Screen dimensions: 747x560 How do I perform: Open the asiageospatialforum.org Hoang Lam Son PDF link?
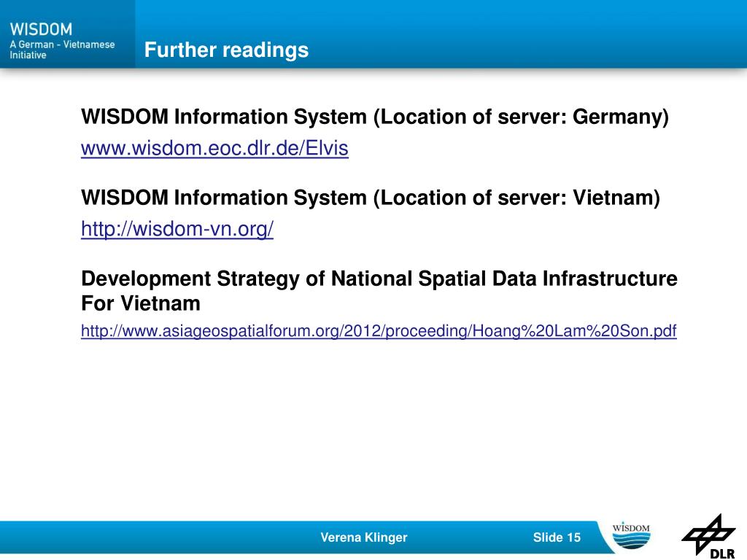(379, 330)
